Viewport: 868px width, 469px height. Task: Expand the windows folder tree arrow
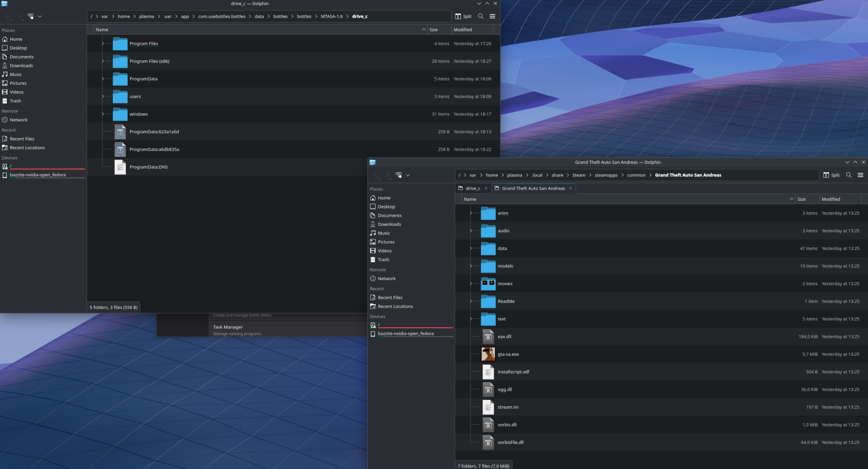(102, 114)
